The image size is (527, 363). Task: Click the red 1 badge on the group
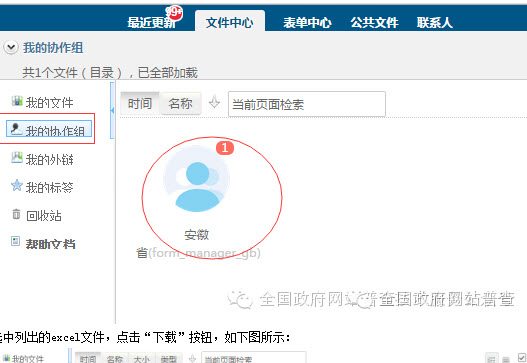click(x=225, y=148)
